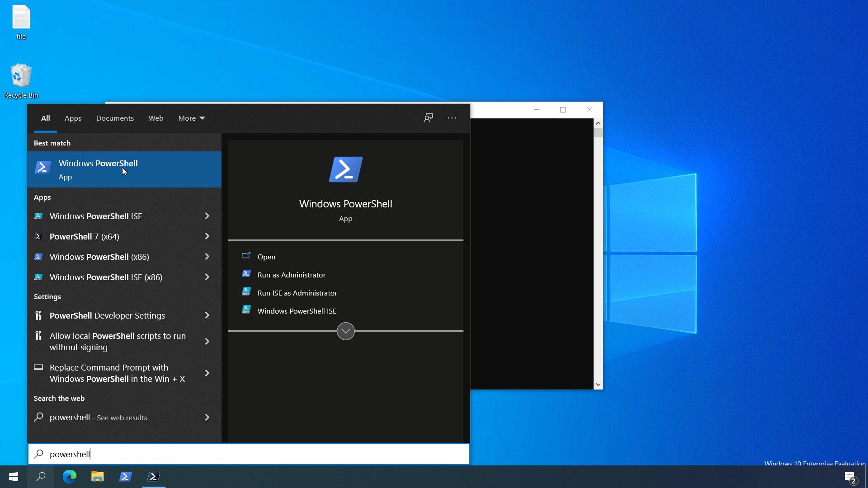The image size is (868, 488).
Task: Switch to the Documents search tab
Action: [115, 118]
